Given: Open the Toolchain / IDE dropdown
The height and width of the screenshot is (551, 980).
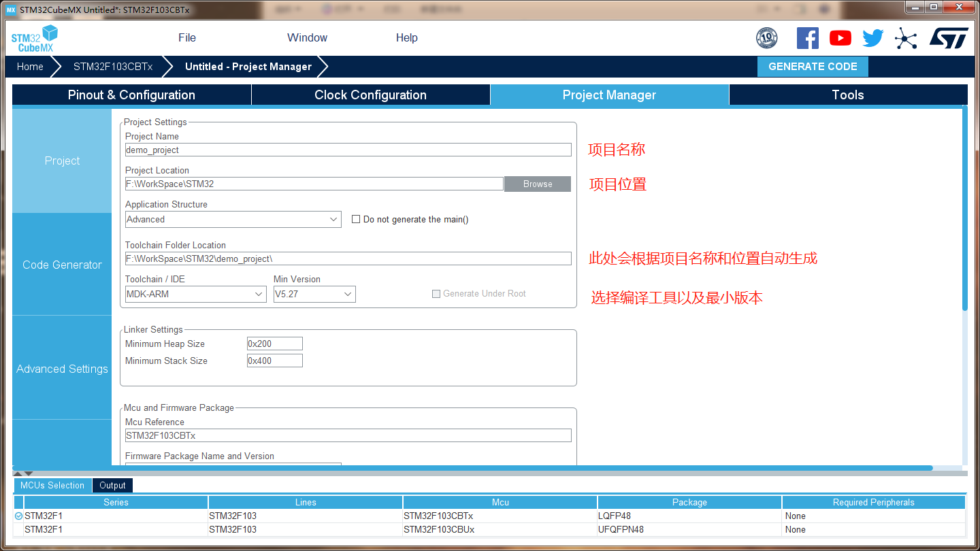Looking at the screenshot, I should 196,294.
